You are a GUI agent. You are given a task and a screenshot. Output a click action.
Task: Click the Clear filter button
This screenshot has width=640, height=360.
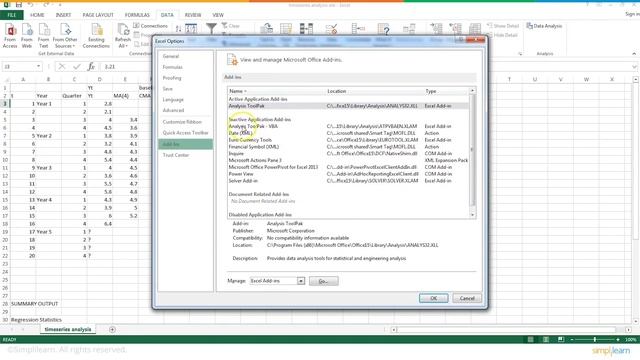tap(231, 26)
